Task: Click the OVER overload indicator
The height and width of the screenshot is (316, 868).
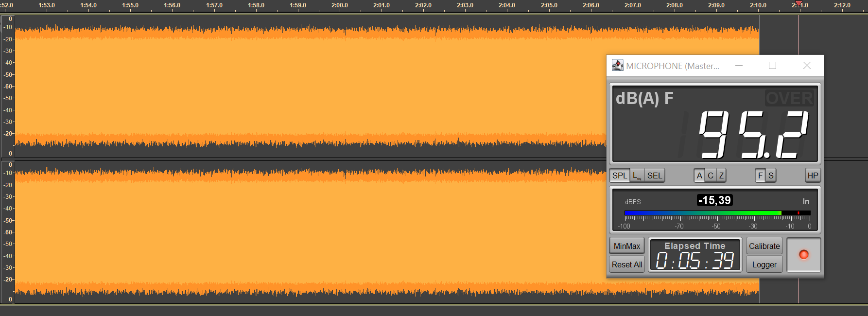Action: pyautogui.click(x=789, y=98)
